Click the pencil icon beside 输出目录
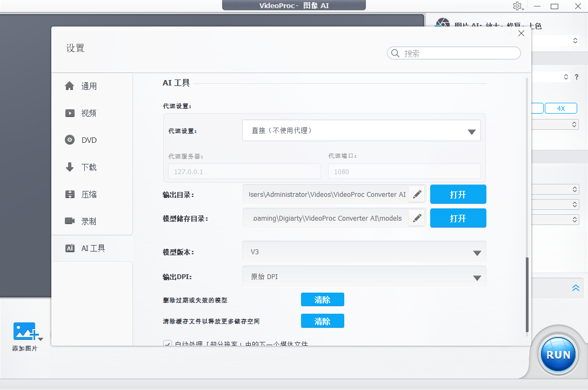Screen dimensions: 588x390 (x=416, y=194)
